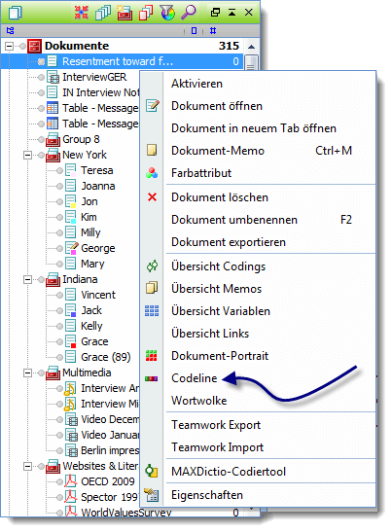
Task: Click the blue tree structure header icon
Action: pyautogui.click(x=10, y=31)
